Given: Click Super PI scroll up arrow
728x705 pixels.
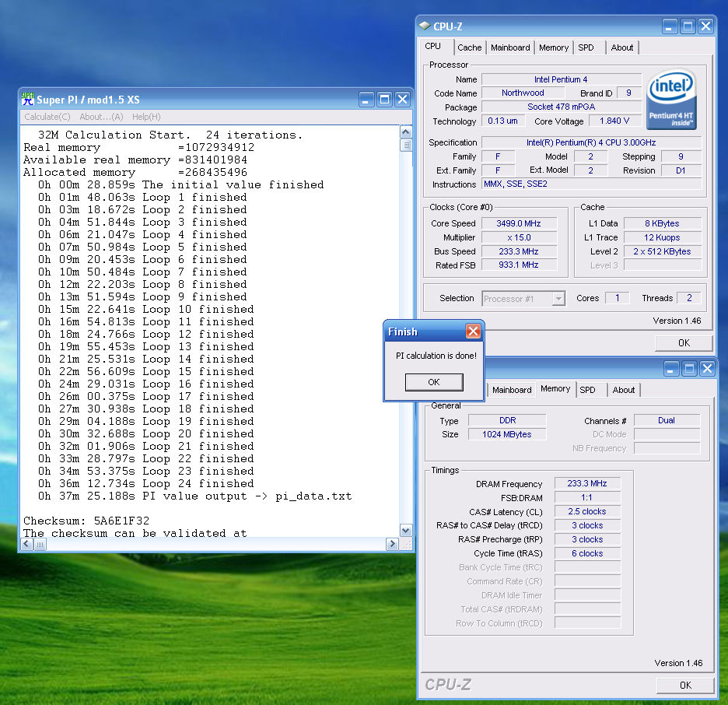Looking at the screenshot, I should click(406, 132).
